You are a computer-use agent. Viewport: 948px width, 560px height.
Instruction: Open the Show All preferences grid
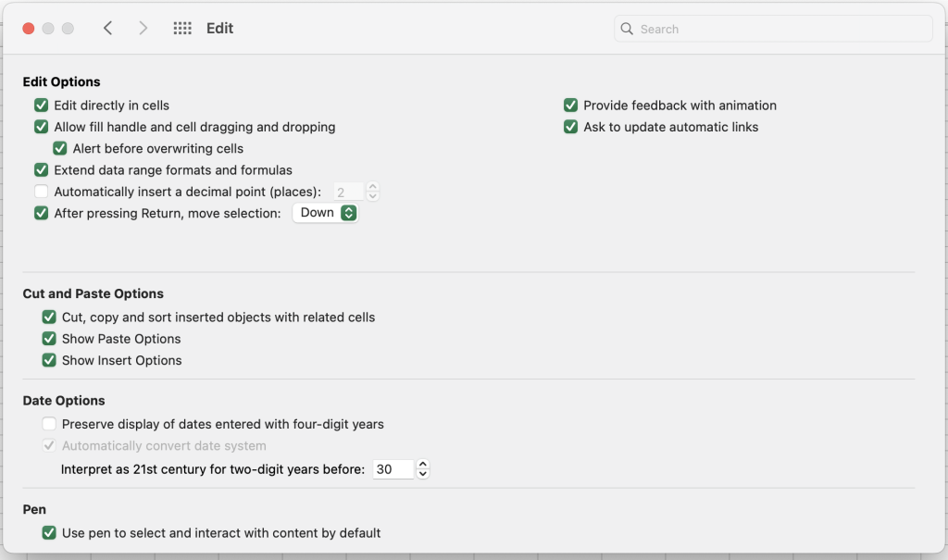tap(182, 29)
